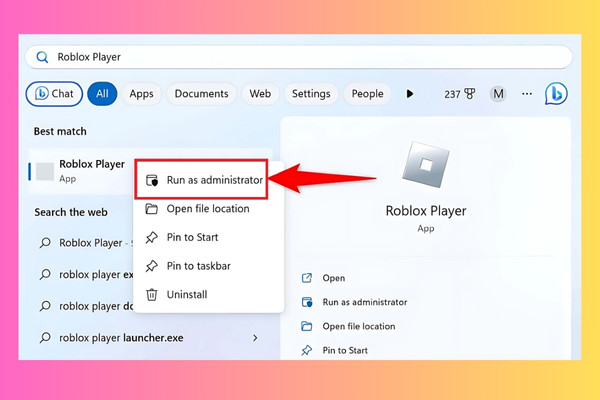Click the pin icon beside context menu Pin to Start

pyautogui.click(x=152, y=237)
